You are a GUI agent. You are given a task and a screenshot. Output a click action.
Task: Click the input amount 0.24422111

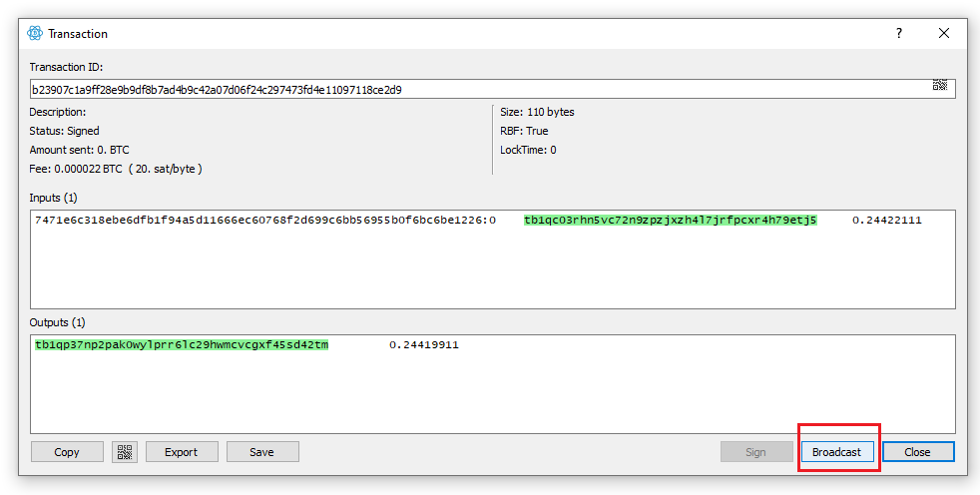click(887, 220)
